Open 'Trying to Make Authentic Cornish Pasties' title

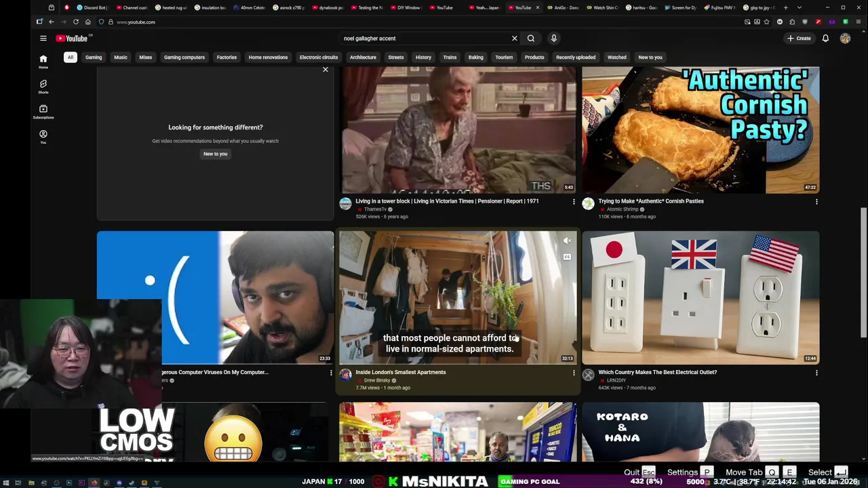pos(651,201)
